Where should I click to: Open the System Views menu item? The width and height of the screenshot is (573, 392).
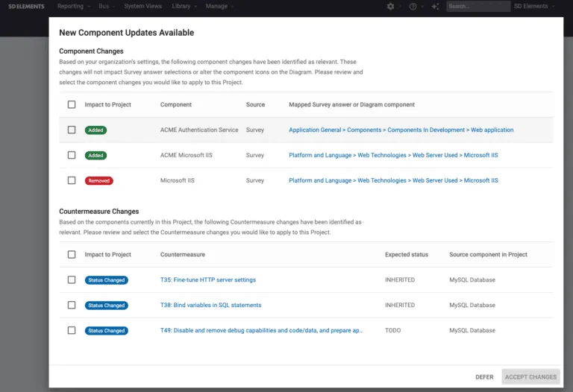coord(143,6)
